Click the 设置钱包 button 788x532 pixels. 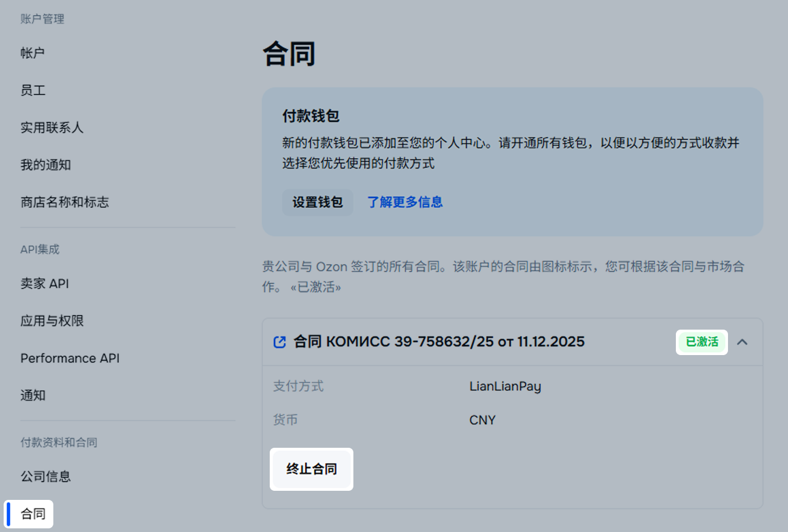pos(318,202)
